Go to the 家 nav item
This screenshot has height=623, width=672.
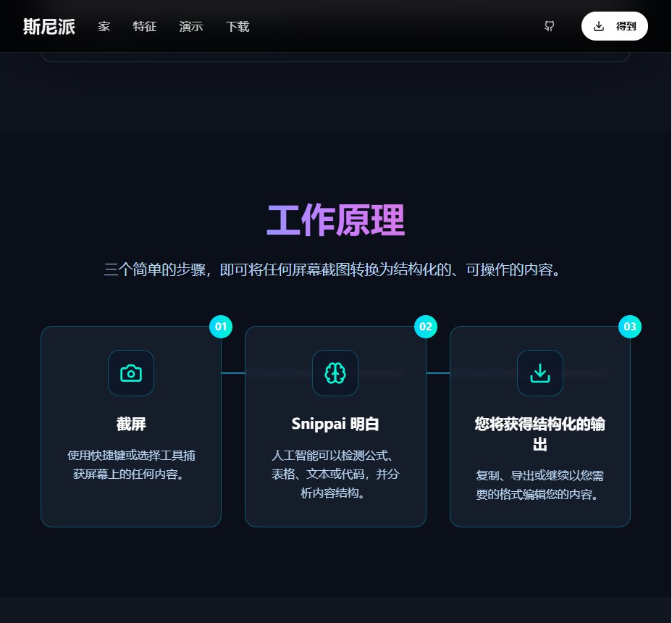click(x=104, y=27)
